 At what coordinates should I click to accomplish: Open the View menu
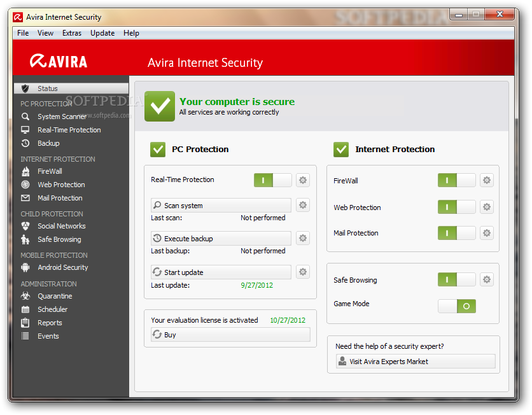pos(45,33)
